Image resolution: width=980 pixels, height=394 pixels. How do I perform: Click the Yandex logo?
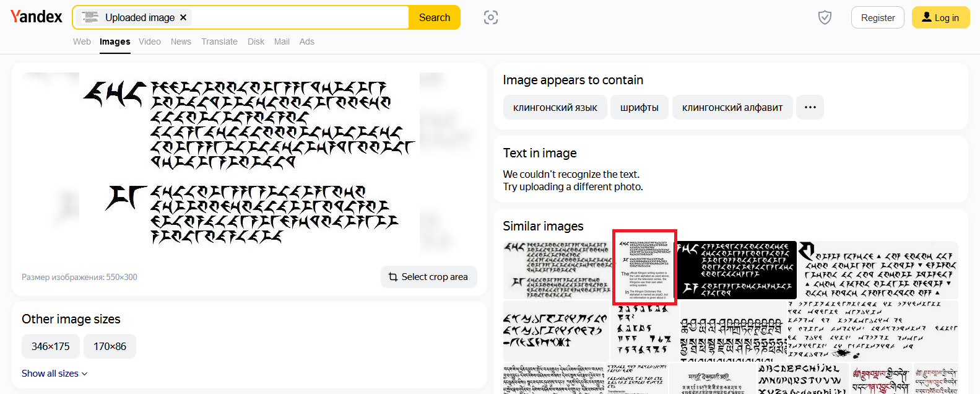tap(37, 17)
